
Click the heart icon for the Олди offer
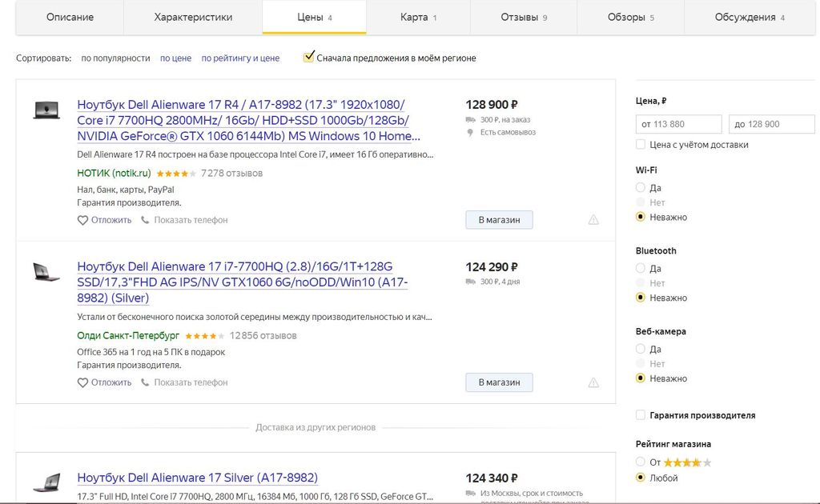click(x=82, y=383)
